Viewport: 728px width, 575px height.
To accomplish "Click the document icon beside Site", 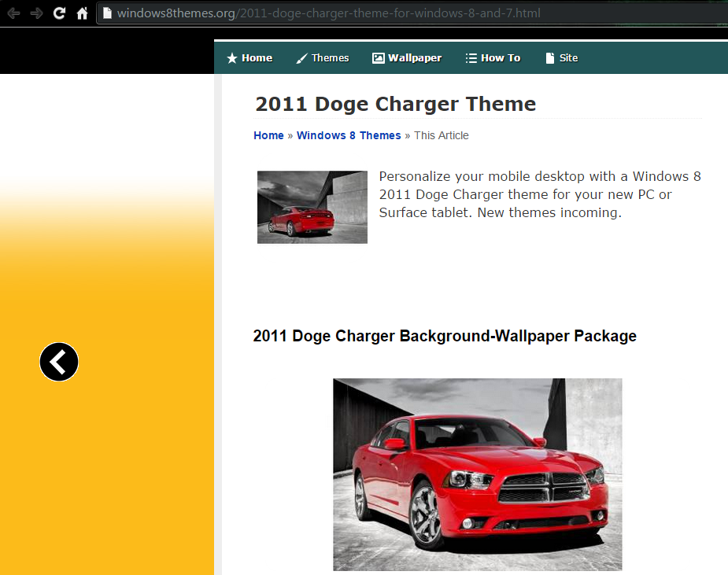I will point(549,58).
